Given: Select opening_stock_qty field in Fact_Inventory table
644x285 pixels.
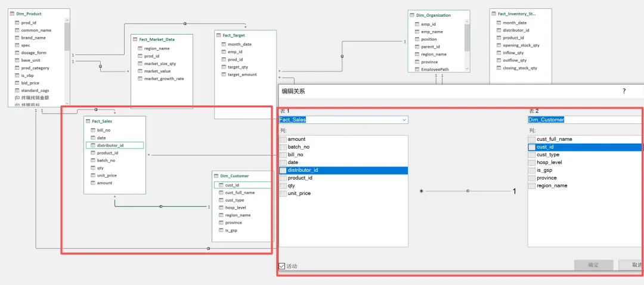Looking at the screenshot, I should [x=521, y=45].
